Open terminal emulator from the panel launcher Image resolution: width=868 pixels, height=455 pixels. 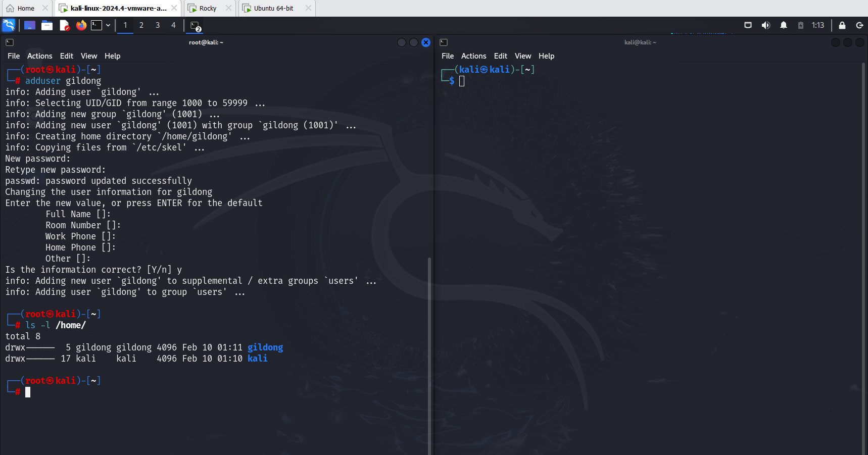[x=97, y=25]
